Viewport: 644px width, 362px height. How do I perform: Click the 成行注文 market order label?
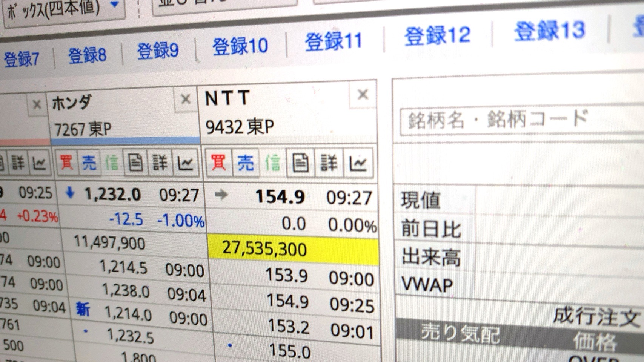point(596,317)
